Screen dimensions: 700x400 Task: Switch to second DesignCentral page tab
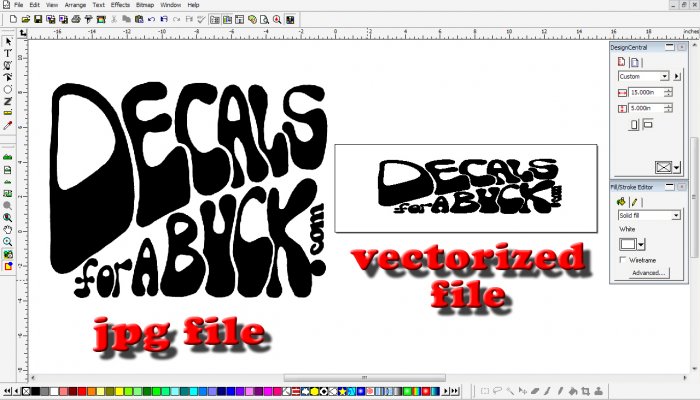(634, 62)
